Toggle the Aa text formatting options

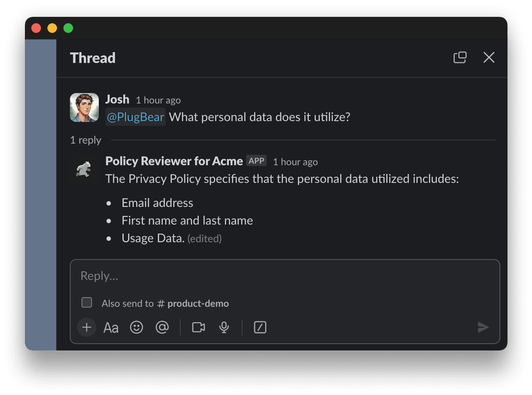pyautogui.click(x=111, y=327)
